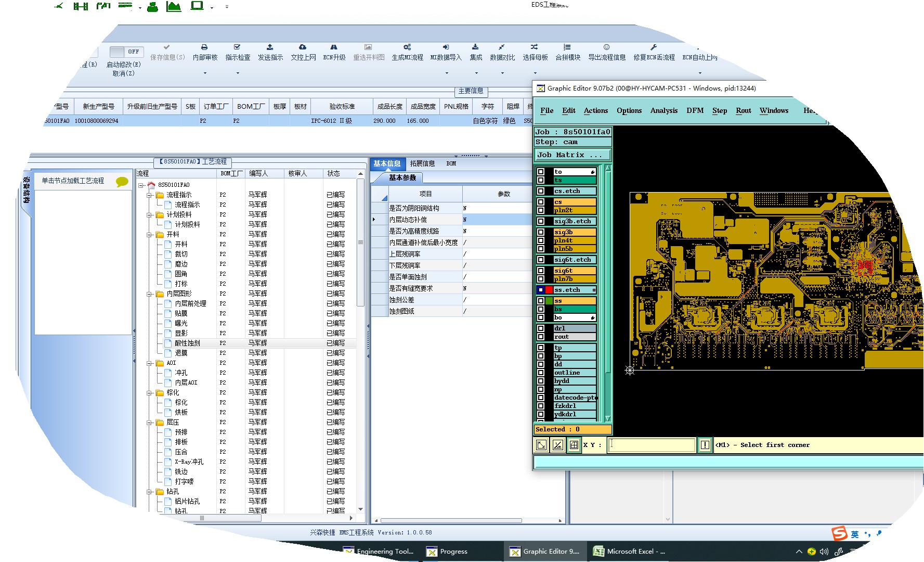Click the 修复ECN丢流程 wrench icon
Viewport: 924px width, 562px height.
(x=654, y=47)
